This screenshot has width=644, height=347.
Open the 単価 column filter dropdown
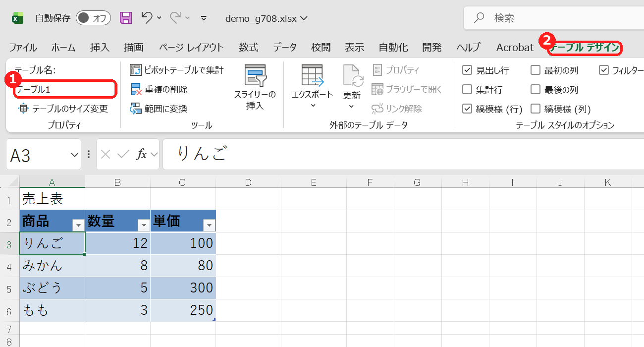(x=210, y=225)
